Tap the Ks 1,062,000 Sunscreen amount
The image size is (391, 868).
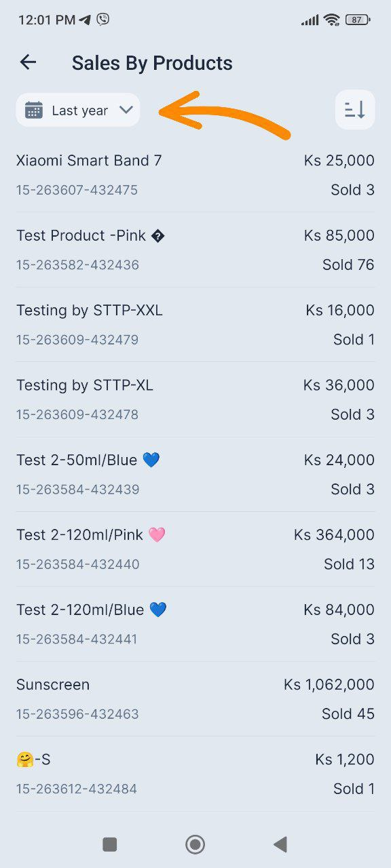(x=329, y=685)
